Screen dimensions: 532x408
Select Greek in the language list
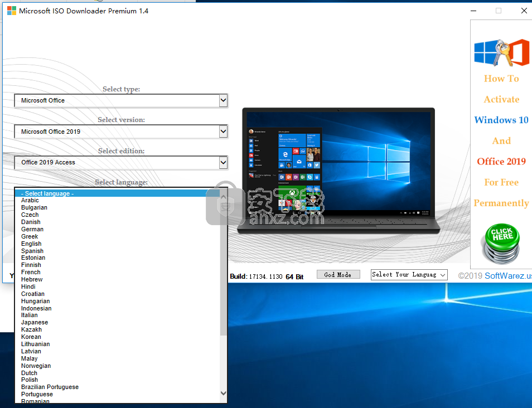click(30, 236)
